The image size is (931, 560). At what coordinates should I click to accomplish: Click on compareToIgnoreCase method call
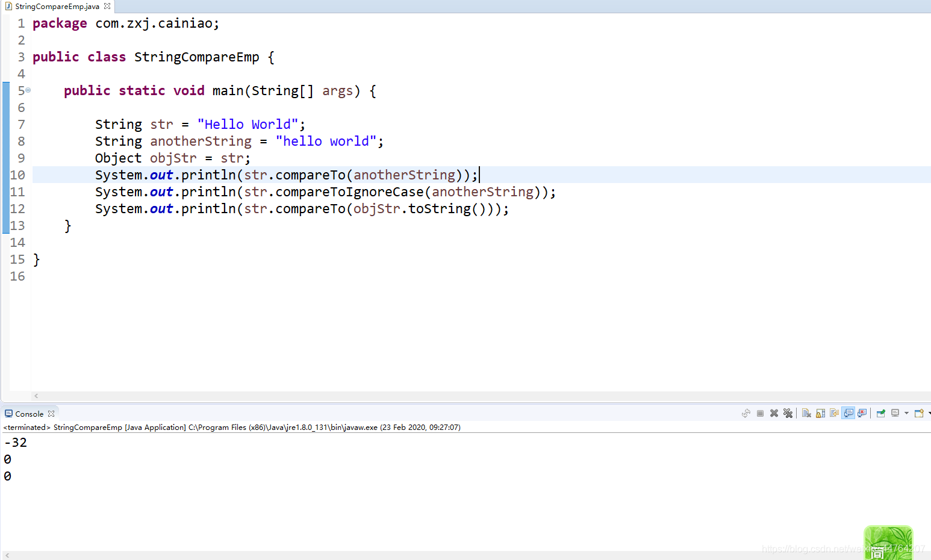pyautogui.click(x=349, y=191)
